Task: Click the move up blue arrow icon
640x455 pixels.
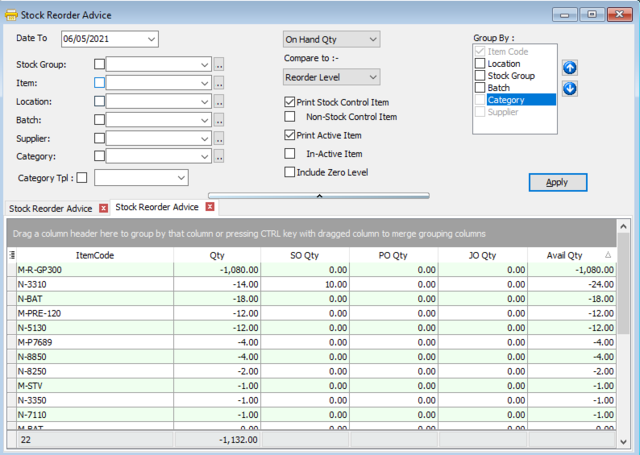Action: coord(569,68)
